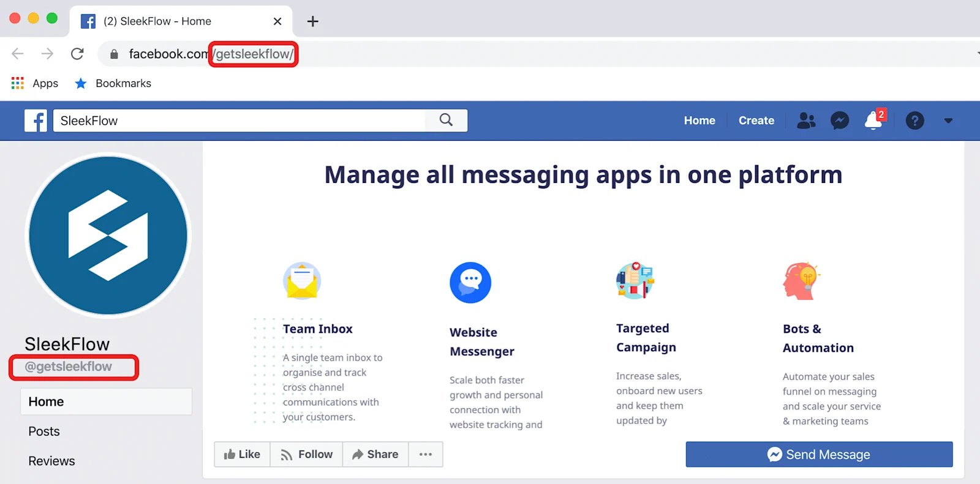Click the @getsleekflow username
The height and width of the screenshot is (484, 980).
[69, 367]
